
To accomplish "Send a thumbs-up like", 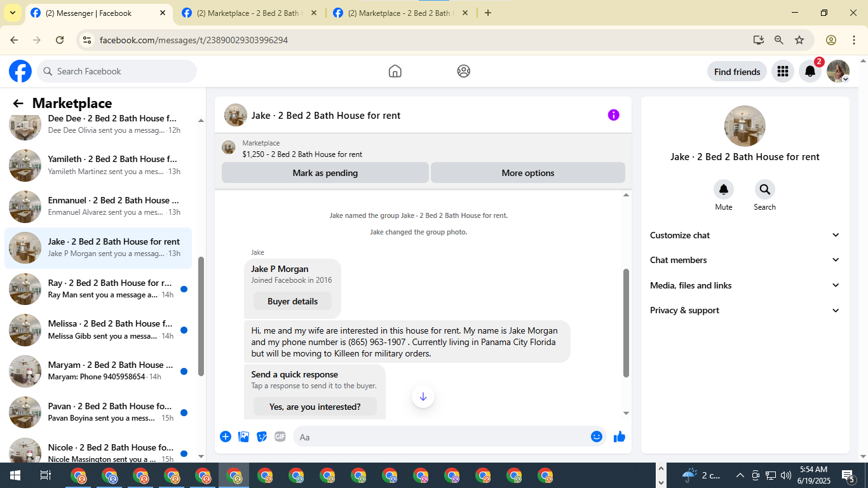I will (x=620, y=437).
